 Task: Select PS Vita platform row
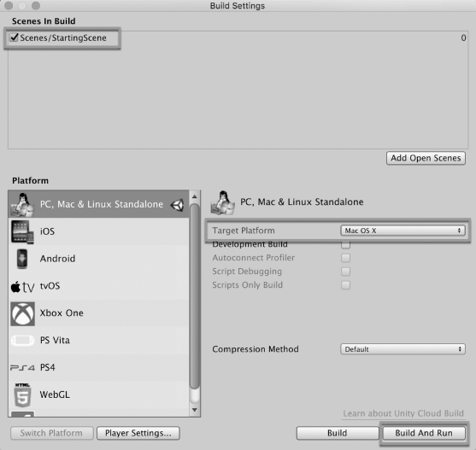(x=98, y=340)
